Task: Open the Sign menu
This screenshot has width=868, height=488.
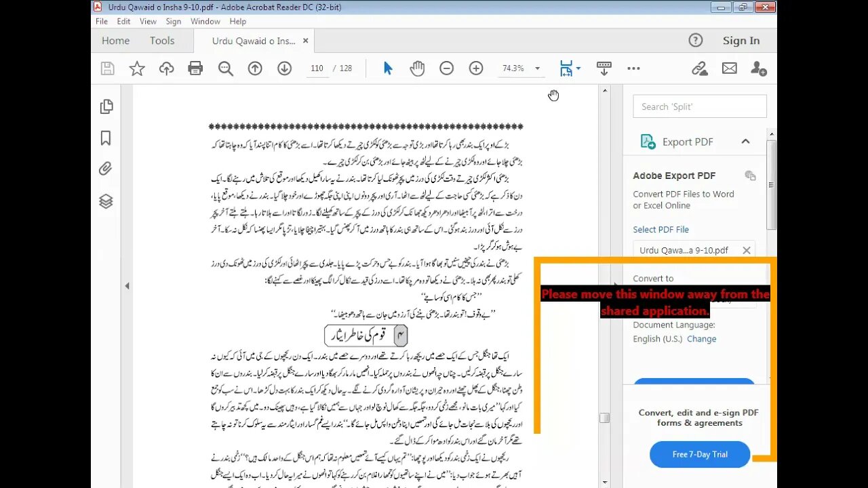Action: tap(174, 22)
